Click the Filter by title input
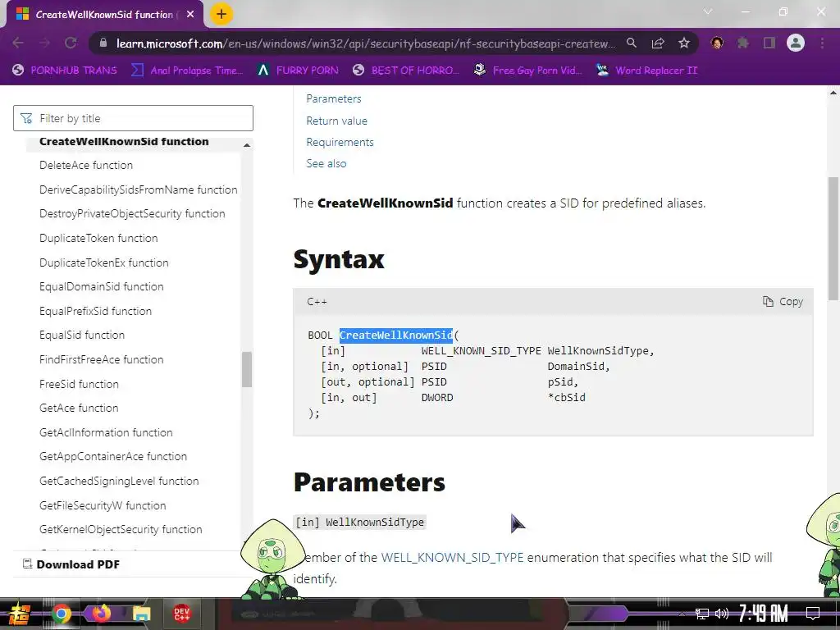 point(134,118)
